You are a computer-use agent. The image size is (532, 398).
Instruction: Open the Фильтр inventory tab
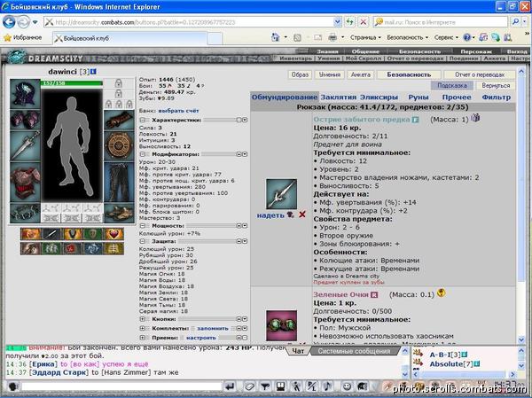(496, 97)
